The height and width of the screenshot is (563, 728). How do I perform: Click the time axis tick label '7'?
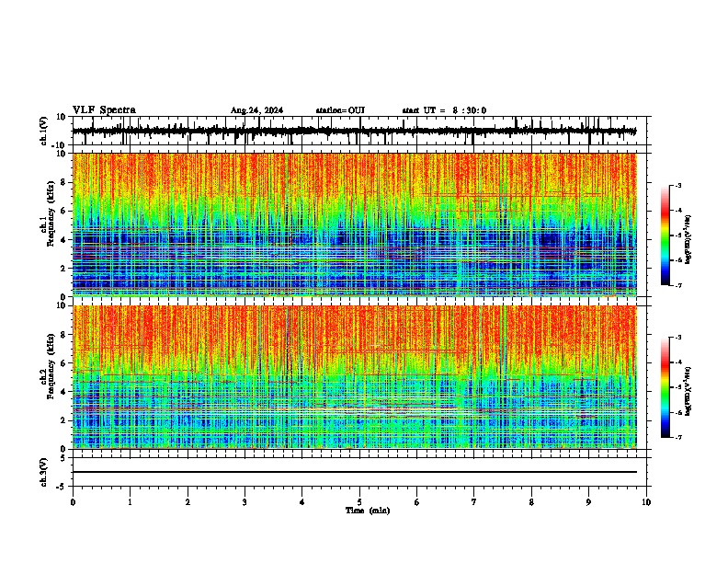click(474, 502)
